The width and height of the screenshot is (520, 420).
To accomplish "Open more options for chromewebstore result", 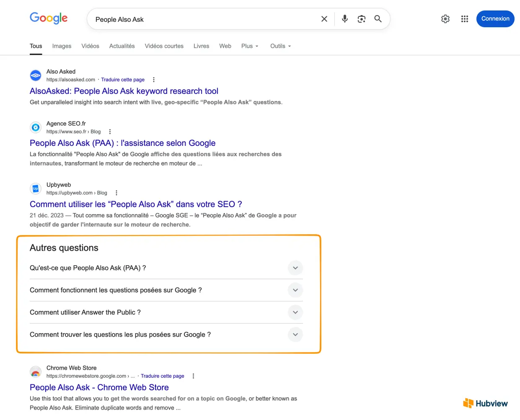I will point(194,376).
